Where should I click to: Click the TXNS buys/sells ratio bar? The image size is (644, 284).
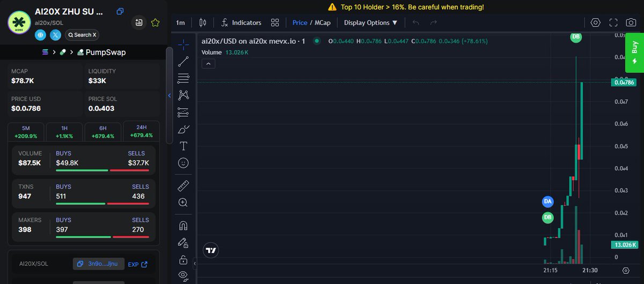pos(102,204)
